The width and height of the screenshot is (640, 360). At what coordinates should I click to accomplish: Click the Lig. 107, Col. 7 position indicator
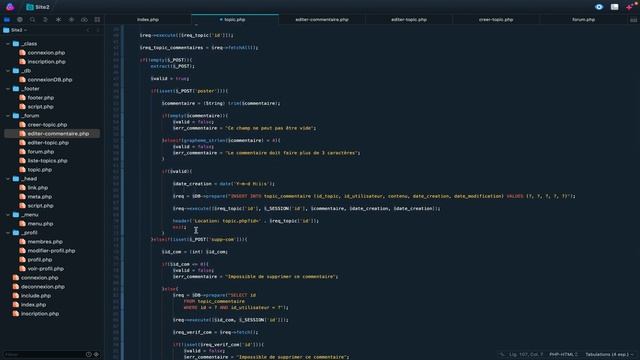click(526, 354)
